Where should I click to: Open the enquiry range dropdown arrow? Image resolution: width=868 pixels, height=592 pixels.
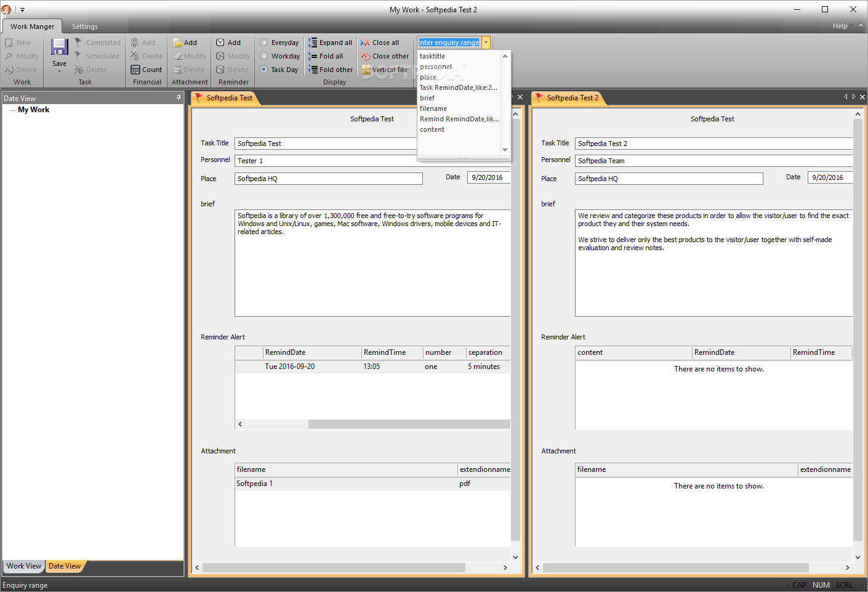click(486, 43)
